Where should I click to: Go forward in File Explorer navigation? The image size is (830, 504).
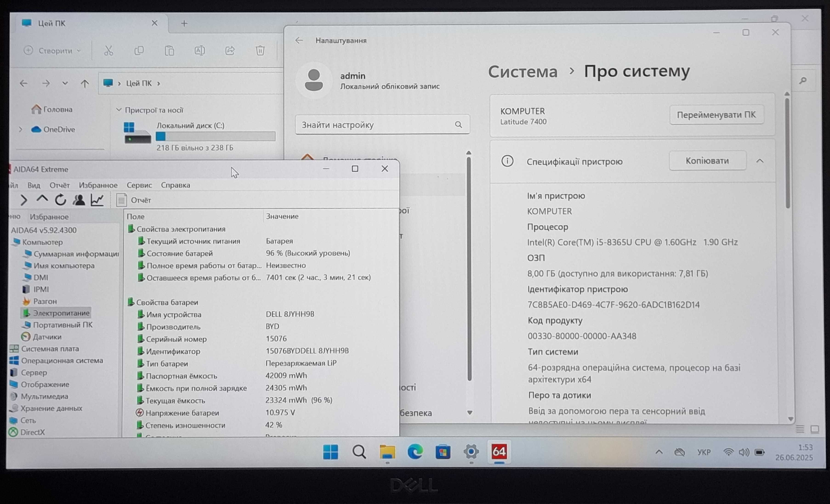pos(46,83)
